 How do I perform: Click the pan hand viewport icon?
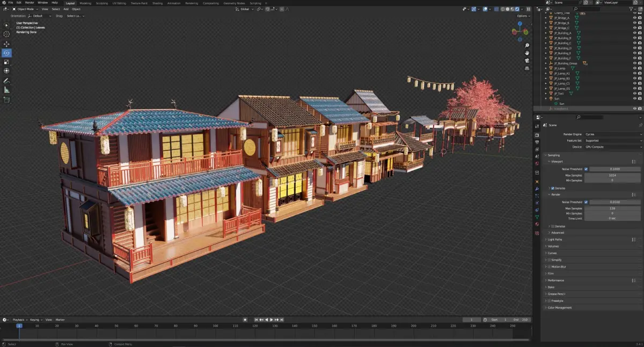pyautogui.click(x=527, y=53)
